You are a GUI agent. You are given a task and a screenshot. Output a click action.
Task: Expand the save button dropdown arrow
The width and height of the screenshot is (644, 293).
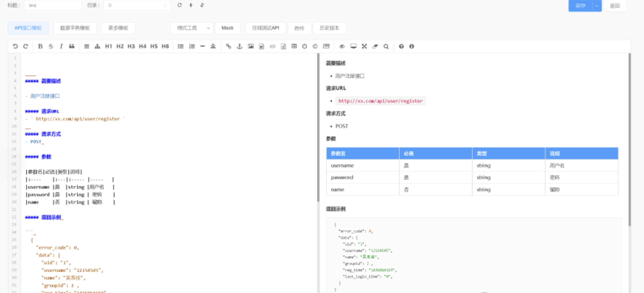[597, 6]
